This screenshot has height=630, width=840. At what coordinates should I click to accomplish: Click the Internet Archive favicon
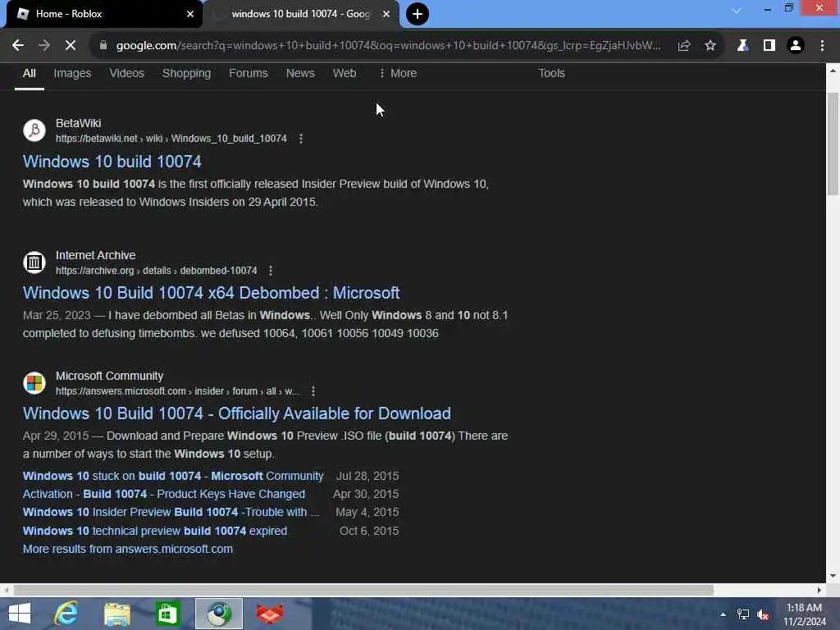[x=34, y=262]
